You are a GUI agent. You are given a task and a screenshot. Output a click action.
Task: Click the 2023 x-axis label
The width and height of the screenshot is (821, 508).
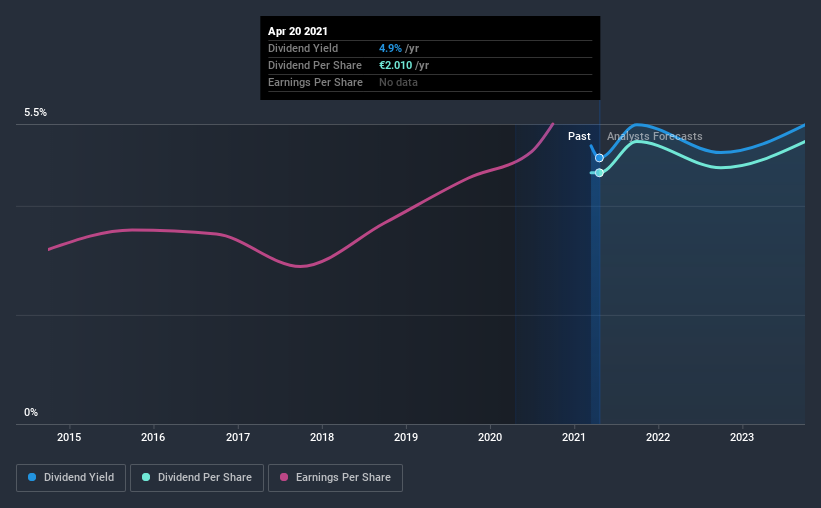742,437
